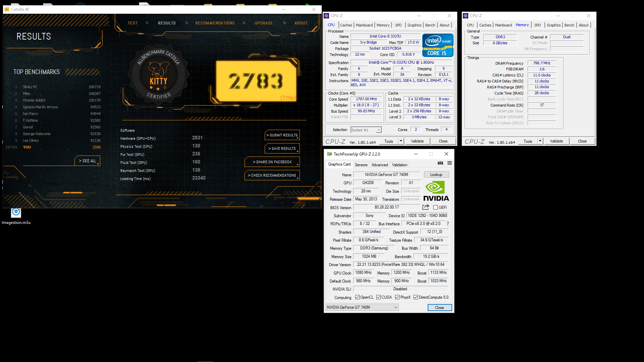Screen dimensions: 644x362
Task: Click the Specification field in CPU-Z
Action: coord(401,63)
